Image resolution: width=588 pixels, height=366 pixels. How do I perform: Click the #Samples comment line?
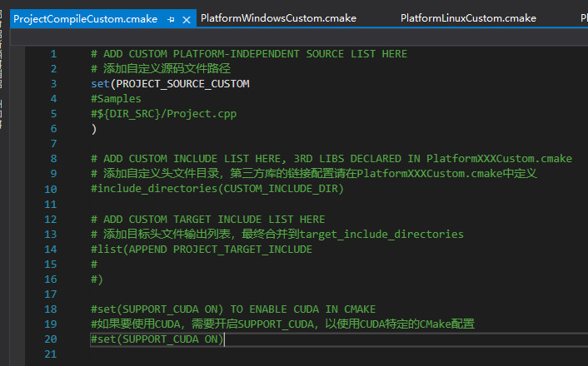click(116, 99)
